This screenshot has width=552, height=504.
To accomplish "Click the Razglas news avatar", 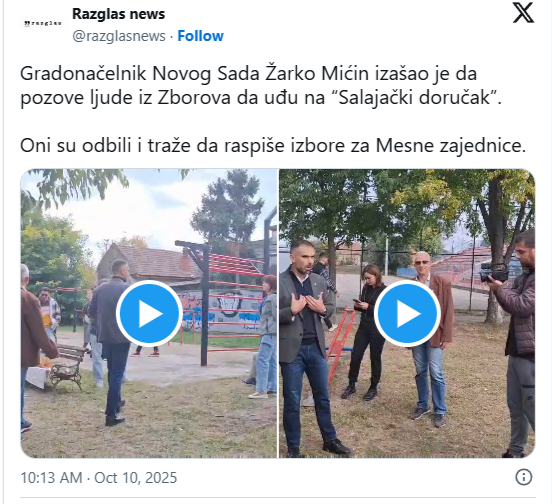I will [x=43, y=24].
